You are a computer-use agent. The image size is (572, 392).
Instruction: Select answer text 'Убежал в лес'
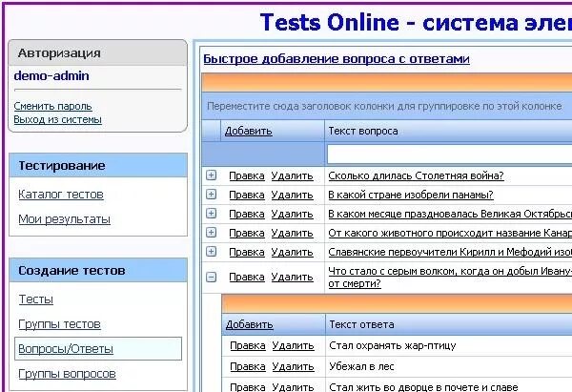click(x=361, y=366)
